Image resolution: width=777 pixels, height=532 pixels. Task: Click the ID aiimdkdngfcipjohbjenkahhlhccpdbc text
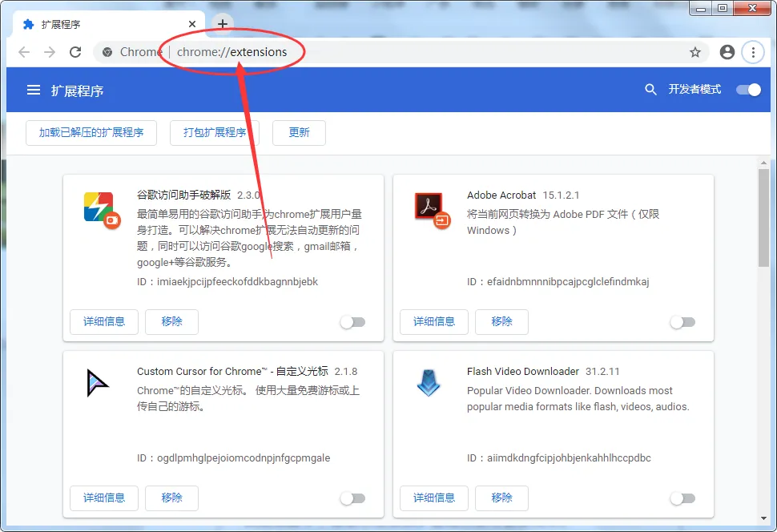click(x=559, y=458)
